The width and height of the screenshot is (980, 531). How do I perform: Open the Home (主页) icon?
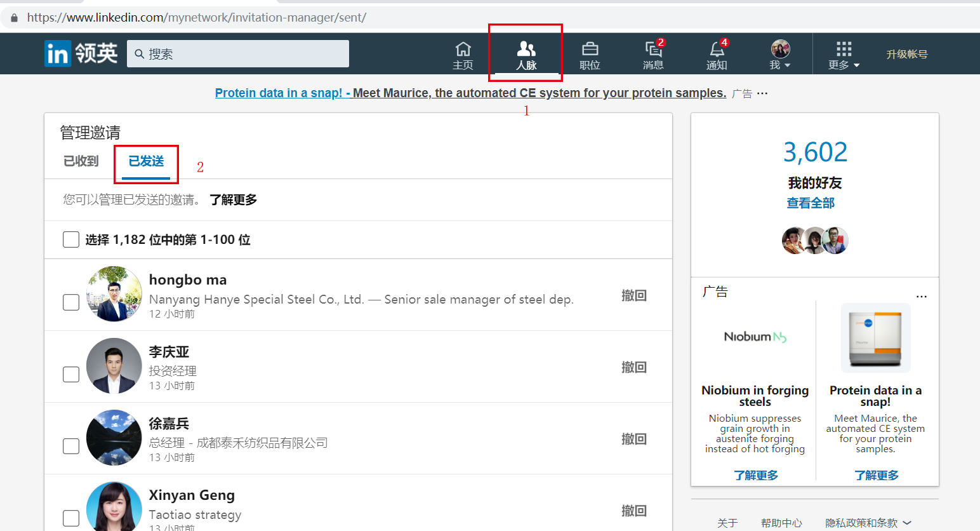[463, 50]
